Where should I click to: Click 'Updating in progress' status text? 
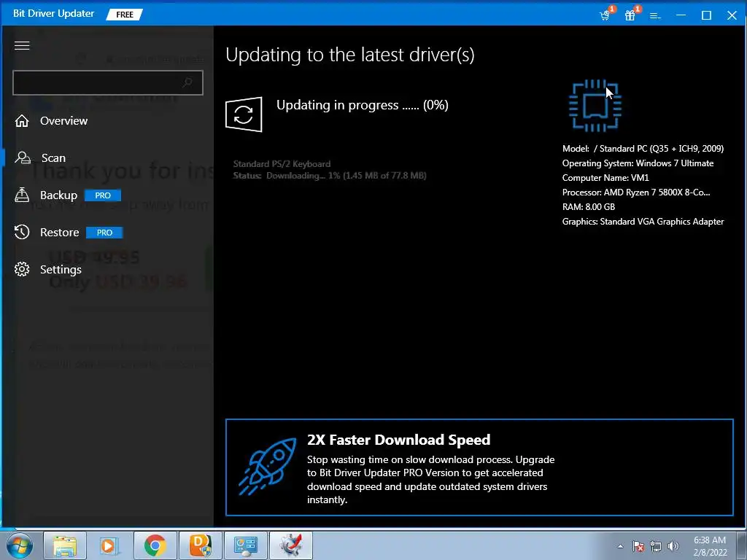pyautogui.click(x=362, y=105)
